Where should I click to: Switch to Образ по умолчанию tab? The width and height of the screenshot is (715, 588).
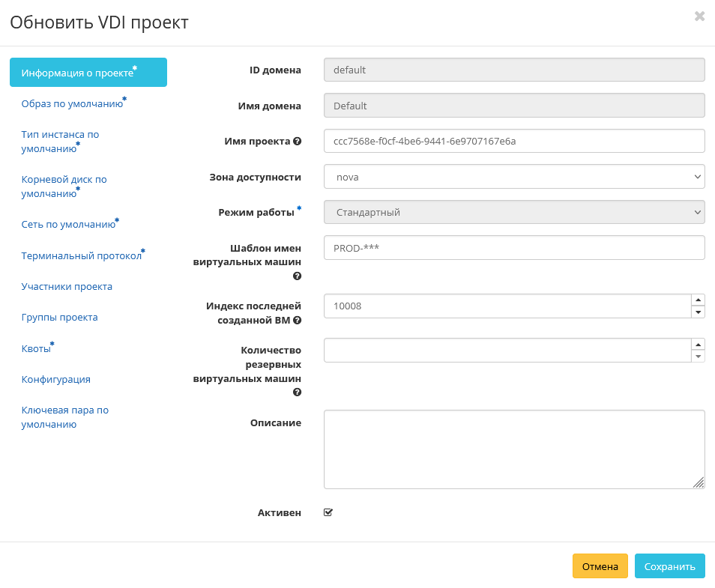[72, 104]
